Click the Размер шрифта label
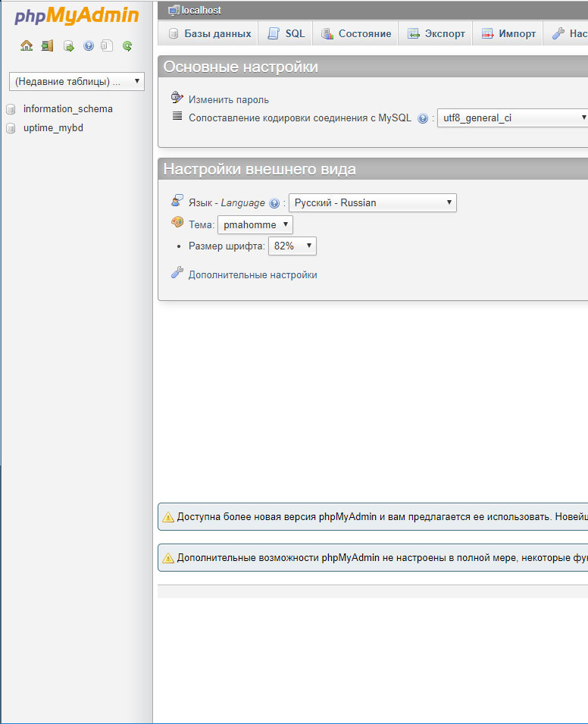Screen dimensions: 588x724 coord(227,246)
